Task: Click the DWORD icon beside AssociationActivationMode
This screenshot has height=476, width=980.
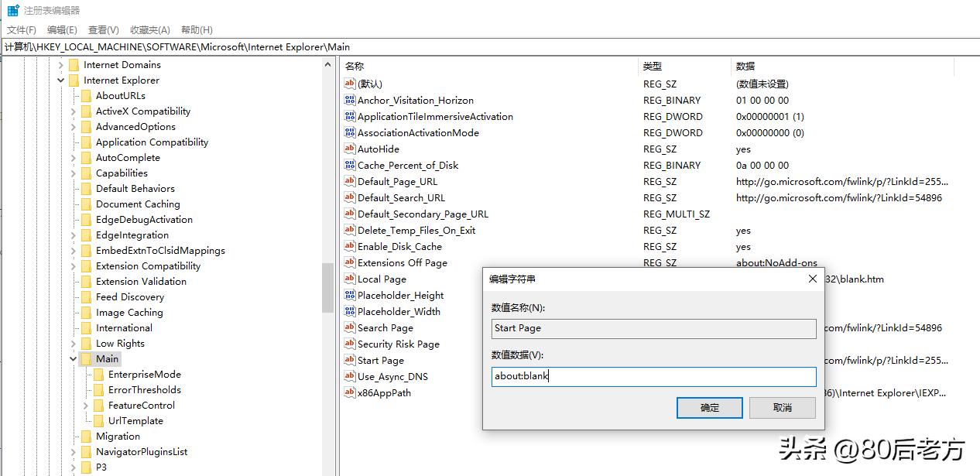Action: [350, 132]
